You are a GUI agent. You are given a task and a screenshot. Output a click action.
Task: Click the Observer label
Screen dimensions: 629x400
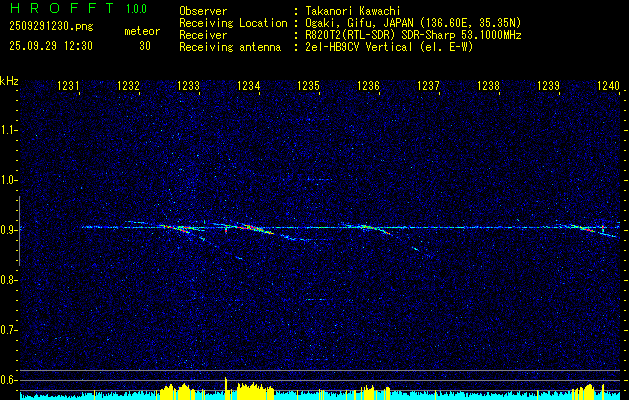tap(203, 11)
